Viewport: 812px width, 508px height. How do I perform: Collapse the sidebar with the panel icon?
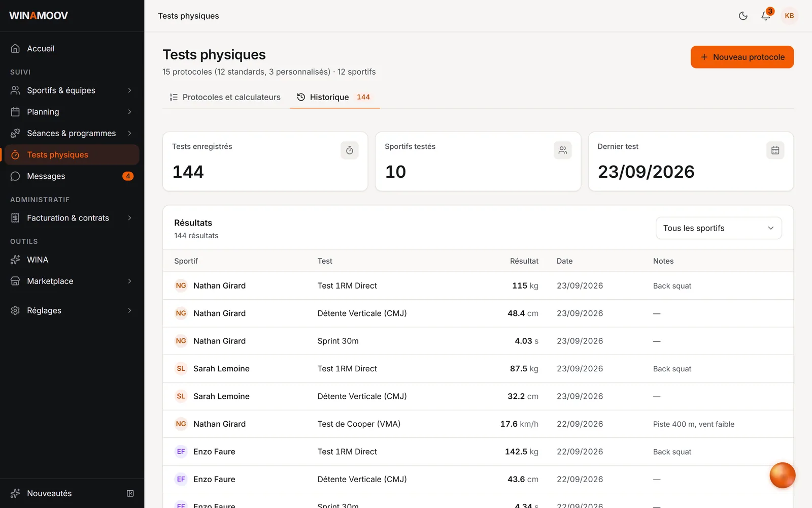click(x=130, y=493)
